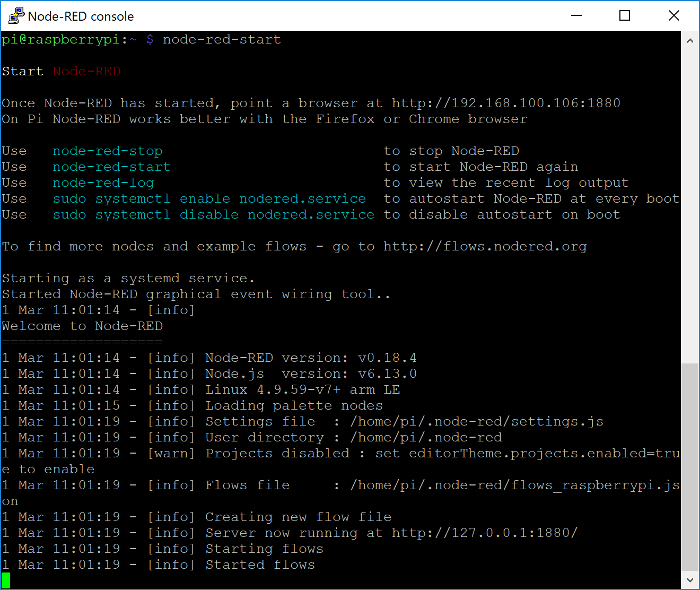This screenshot has height=590, width=700.
Task: Click the scrollbar up arrow
Action: 690,40
